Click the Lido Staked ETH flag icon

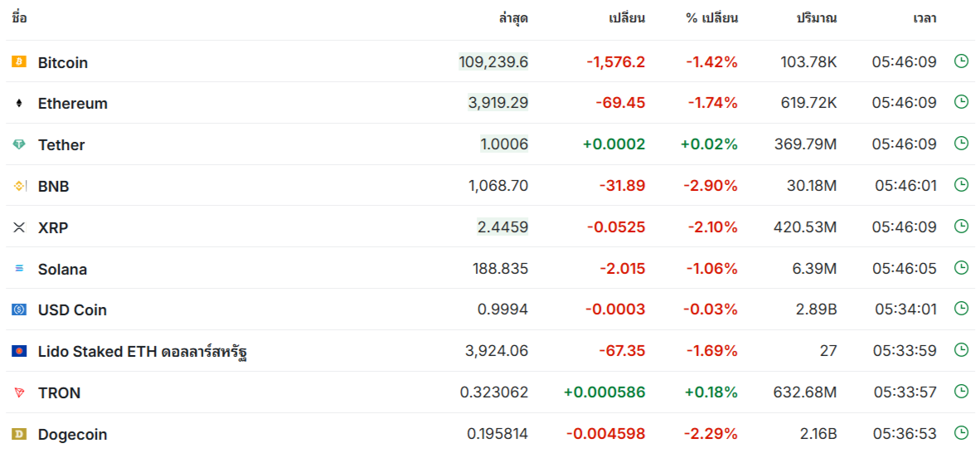click(x=19, y=351)
